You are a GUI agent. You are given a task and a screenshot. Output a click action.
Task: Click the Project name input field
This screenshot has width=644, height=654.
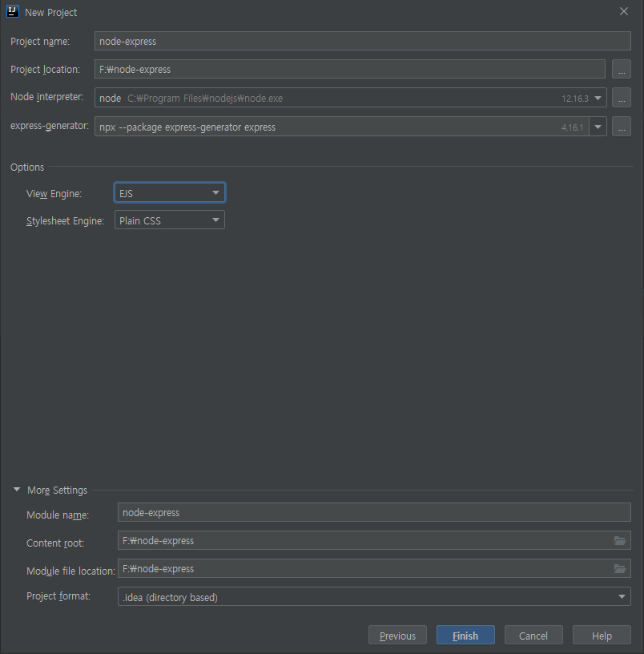[x=362, y=41]
